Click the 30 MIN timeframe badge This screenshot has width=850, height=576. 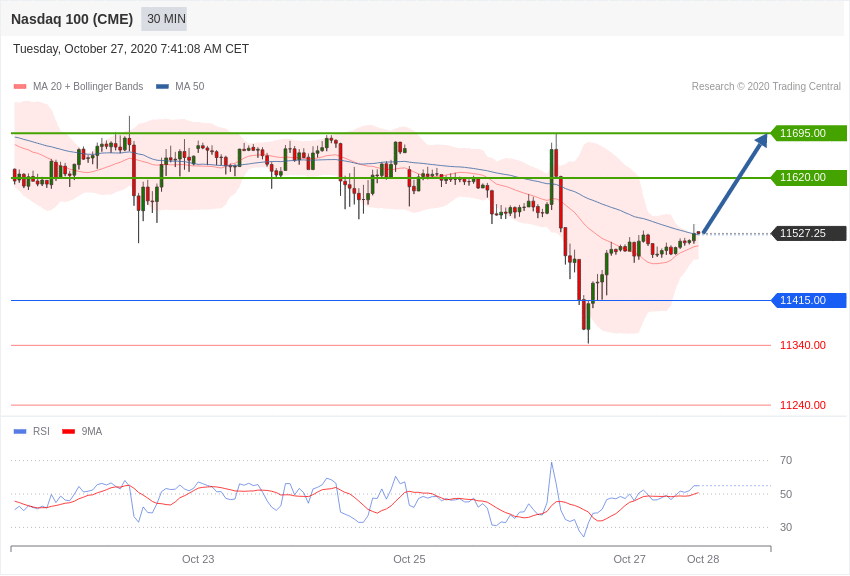tap(164, 19)
